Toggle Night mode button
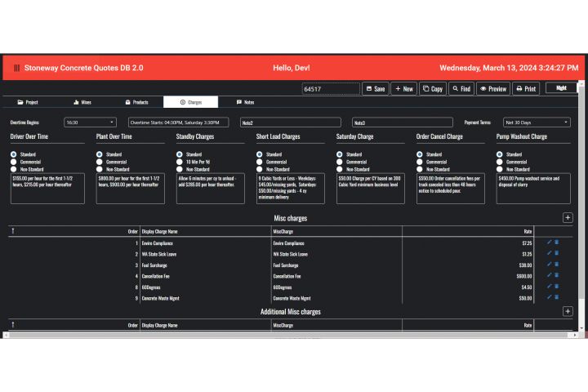Screen dimensions: 588x392 tap(561, 87)
